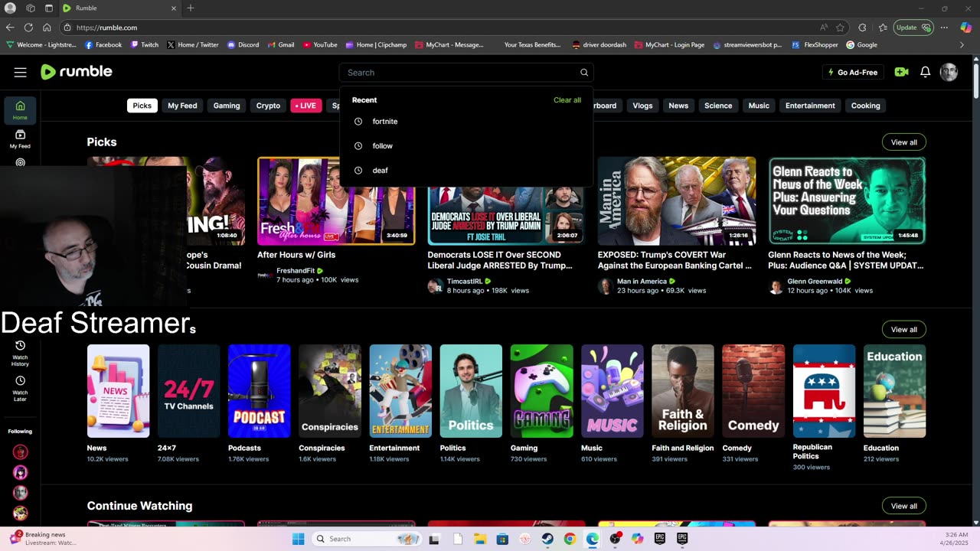Image resolution: width=980 pixels, height=551 pixels.
Task: Open the Podcasts category tile
Action: point(260,391)
